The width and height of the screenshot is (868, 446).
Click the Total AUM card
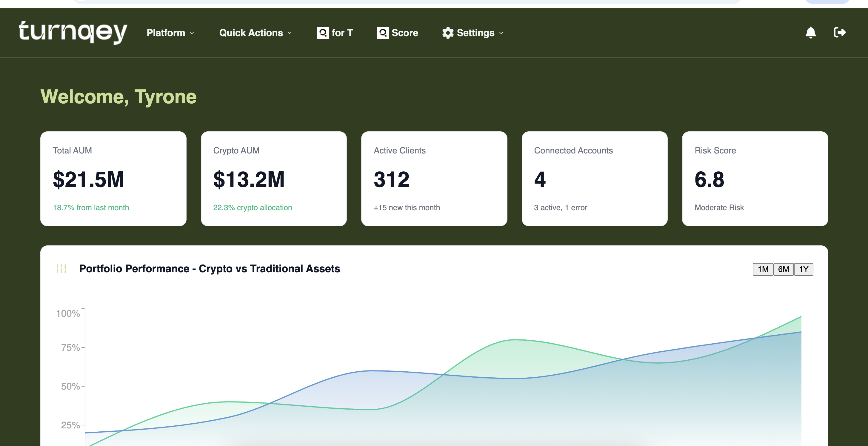113,179
